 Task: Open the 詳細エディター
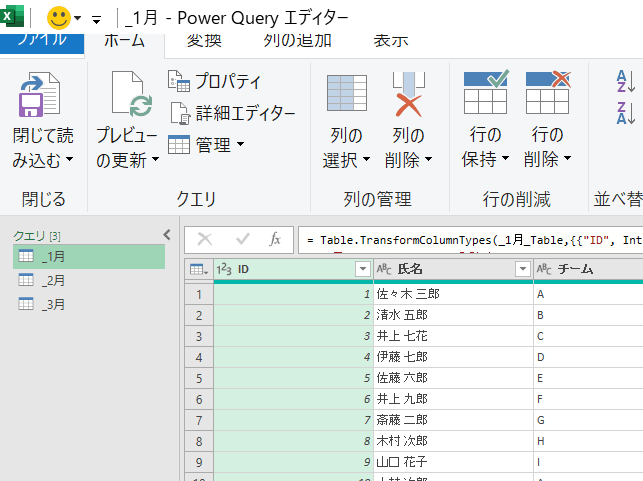[x=232, y=113]
